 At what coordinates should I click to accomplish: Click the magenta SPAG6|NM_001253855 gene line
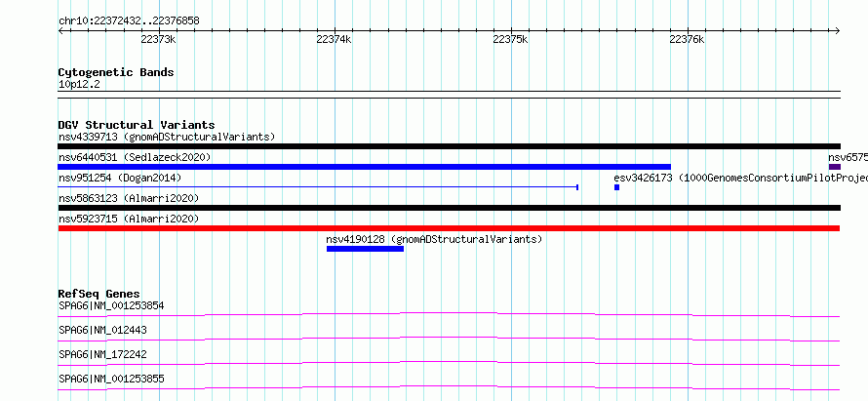(x=449, y=387)
